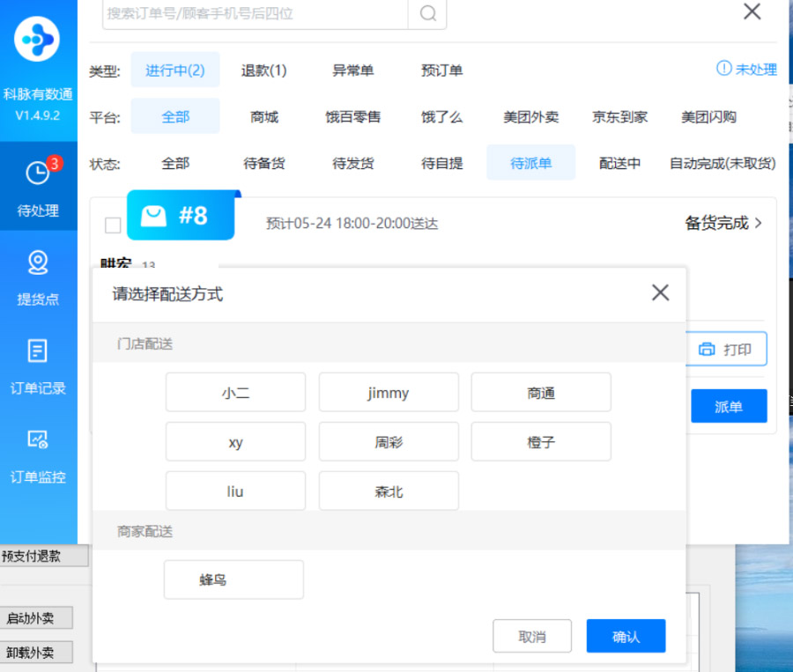The width and height of the screenshot is (793, 672).
Task: Select the 待备货 status filter
Action: (x=264, y=163)
